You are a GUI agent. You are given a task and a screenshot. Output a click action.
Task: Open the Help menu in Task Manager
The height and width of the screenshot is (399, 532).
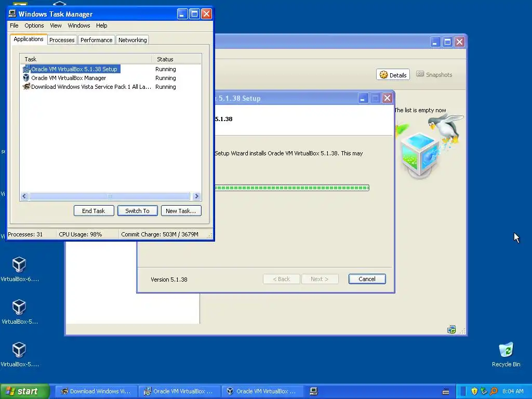tap(101, 25)
